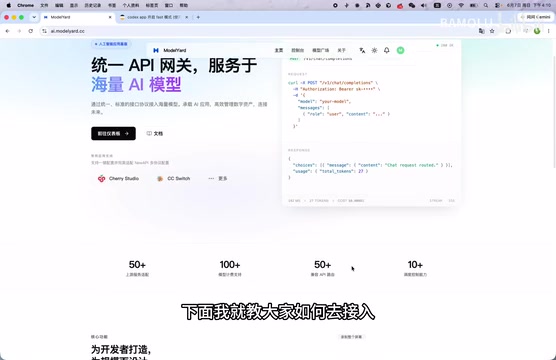Switch to the ModelYard browser tab
Image resolution: width=556 pixels, height=360 pixels.
(77, 17)
